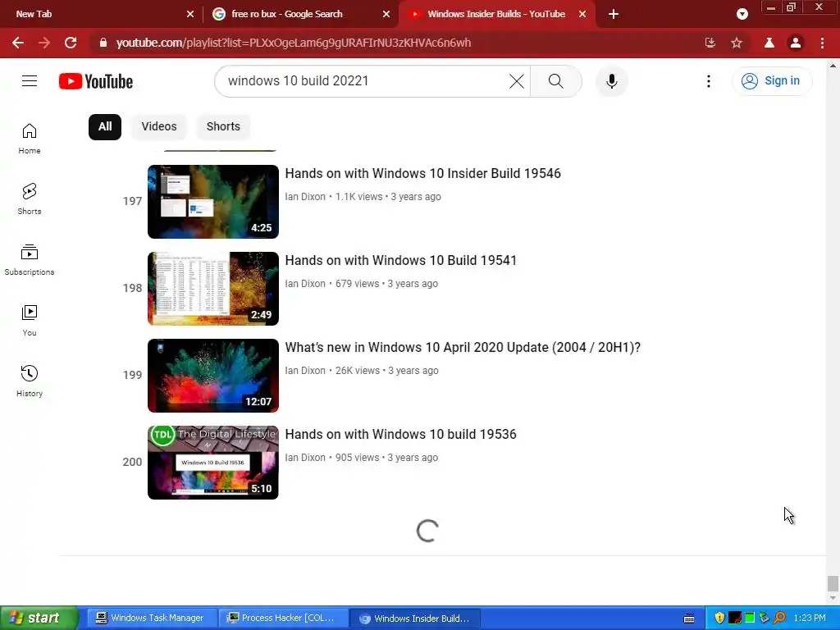The height and width of the screenshot is (630, 840).
Task: Open video Hands on with Insider Build 19546
Action: point(422,173)
